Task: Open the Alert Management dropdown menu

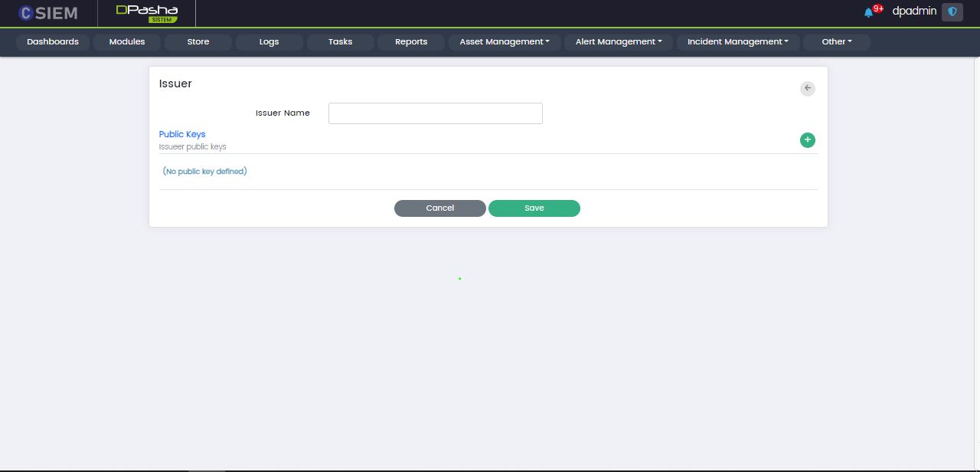Action: [x=619, y=42]
